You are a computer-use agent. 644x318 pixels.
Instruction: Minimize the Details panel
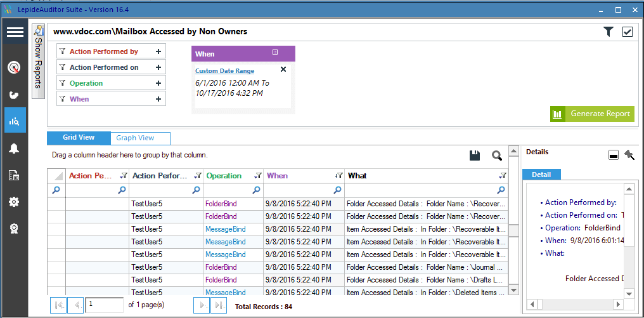(613, 155)
